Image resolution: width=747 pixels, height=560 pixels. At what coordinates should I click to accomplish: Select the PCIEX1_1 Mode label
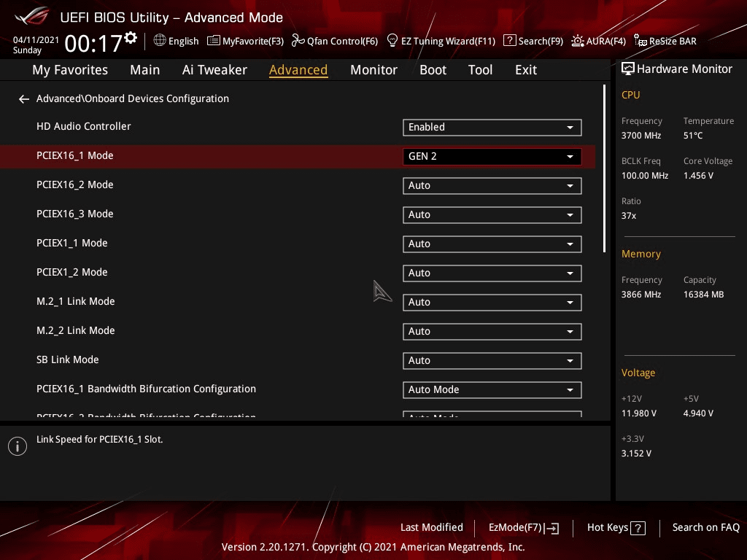click(72, 243)
